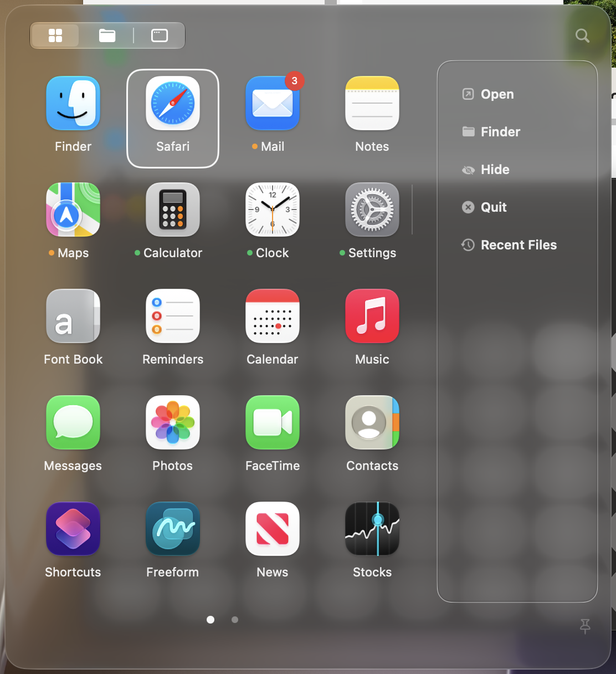Viewport: 616px width, 674px height.
Task: Open the Clock app icon
Action: [x=273, y=210]
